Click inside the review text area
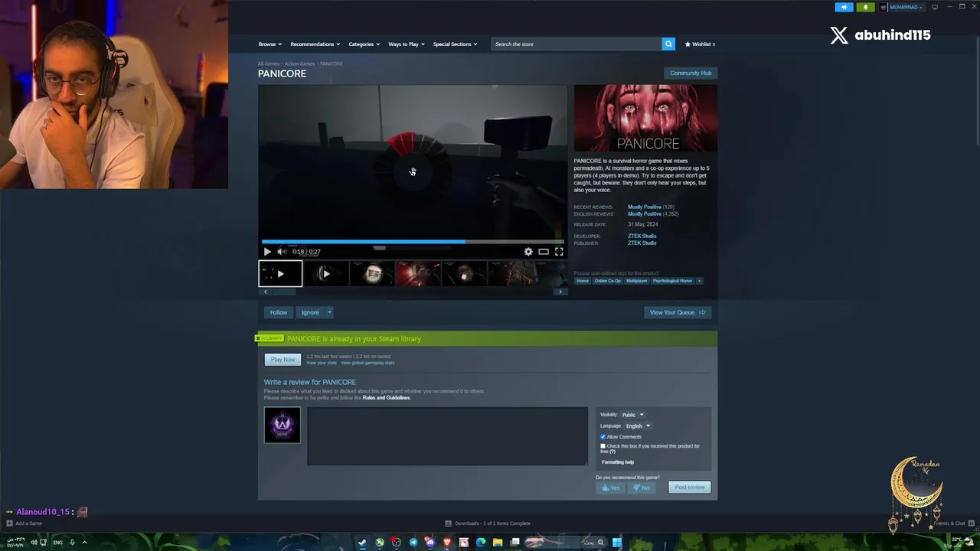980x551 pixels. [x=447, y=436]
